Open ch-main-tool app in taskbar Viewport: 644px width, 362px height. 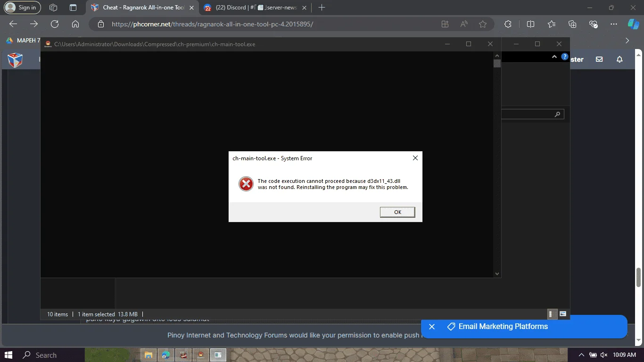click(200, 355)
